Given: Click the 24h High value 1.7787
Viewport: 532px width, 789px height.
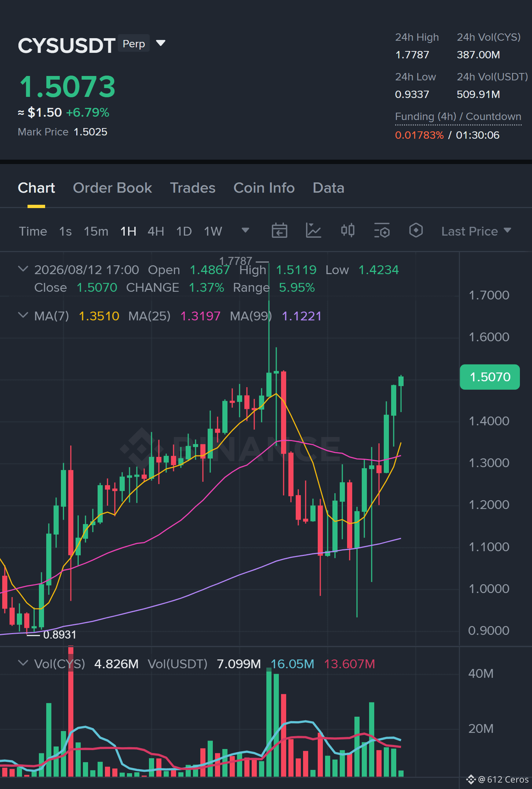Looking at the screenshot, I should pos(412,55).
